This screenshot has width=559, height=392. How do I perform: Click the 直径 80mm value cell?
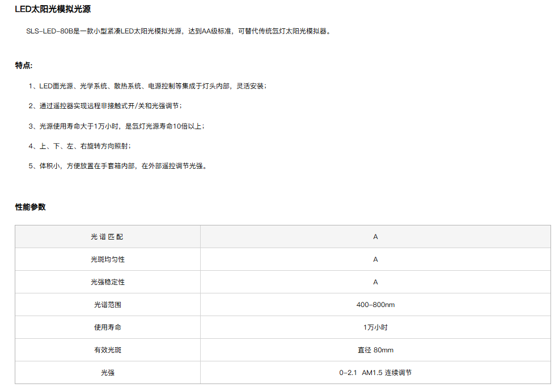click(x=375, y=350)
